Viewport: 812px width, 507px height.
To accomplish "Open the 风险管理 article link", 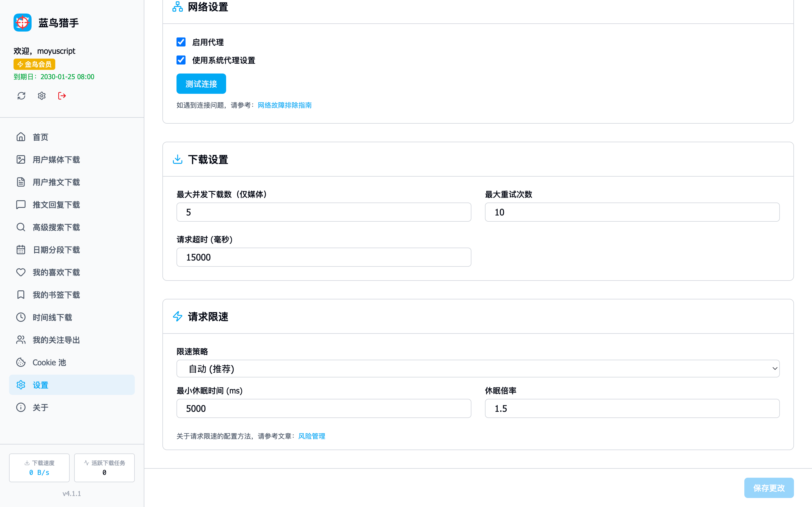I will 311,436.
